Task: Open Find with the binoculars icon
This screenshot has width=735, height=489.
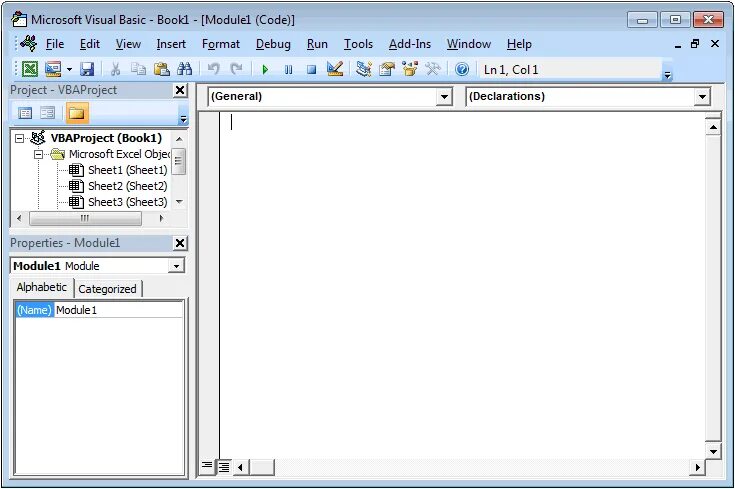Action: pos(185,69)
